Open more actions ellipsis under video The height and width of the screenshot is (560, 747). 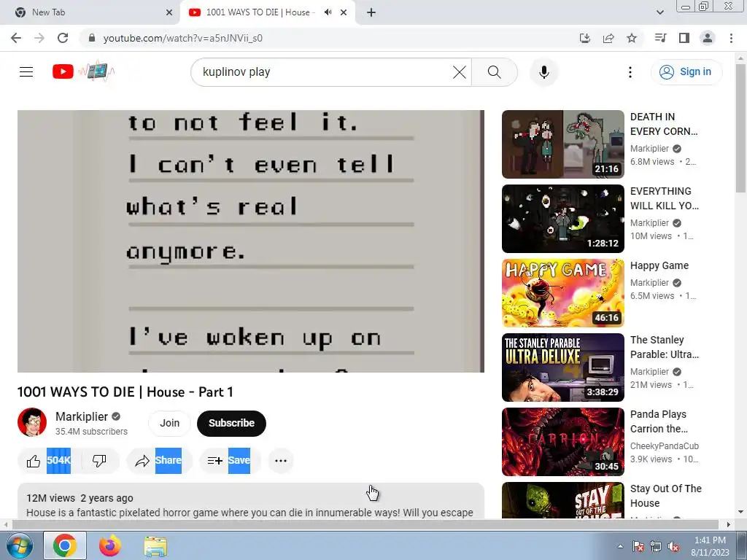coord(281,461)
